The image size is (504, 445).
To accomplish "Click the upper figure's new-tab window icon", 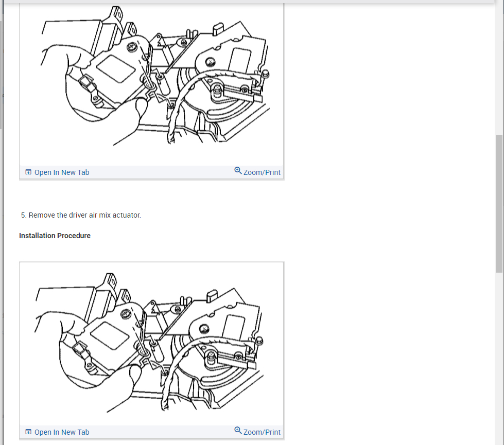I will click(28, 172).
